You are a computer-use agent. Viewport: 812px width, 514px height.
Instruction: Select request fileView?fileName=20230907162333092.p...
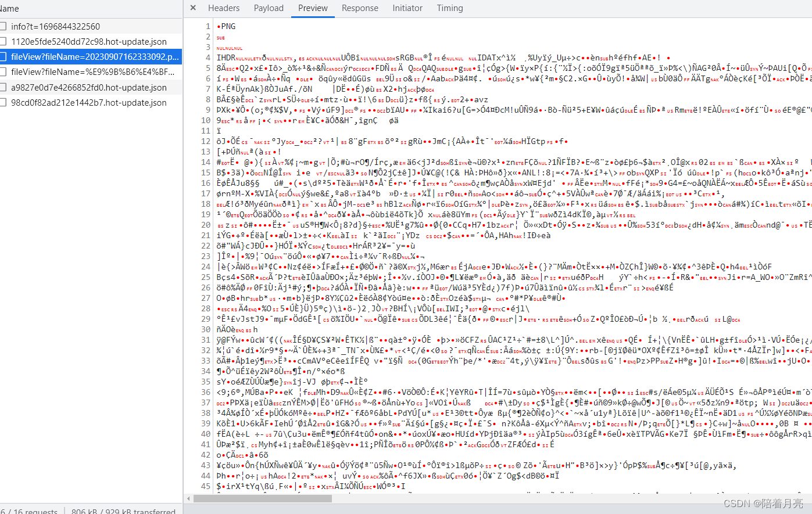(x=95, y=57)
